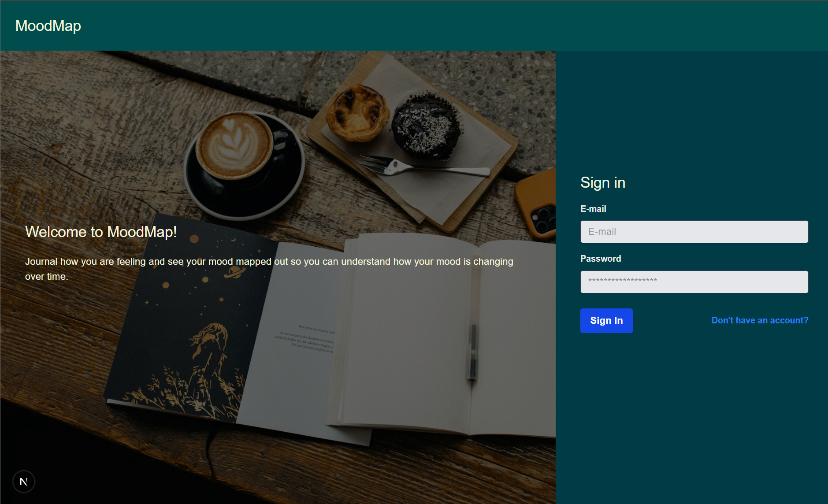The image size is (828, 504).
Task: Click the chocolate muffin in the photo
Action: (x=426, y=126)
